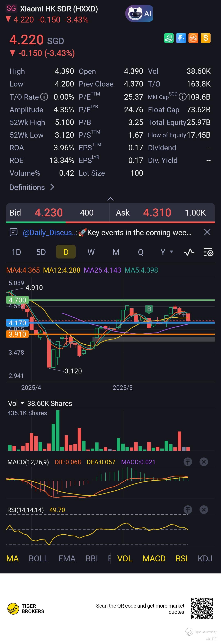The image size is (221, 644).
Task: Tap the Bid 4.230 price
Action: coord(48,212)
